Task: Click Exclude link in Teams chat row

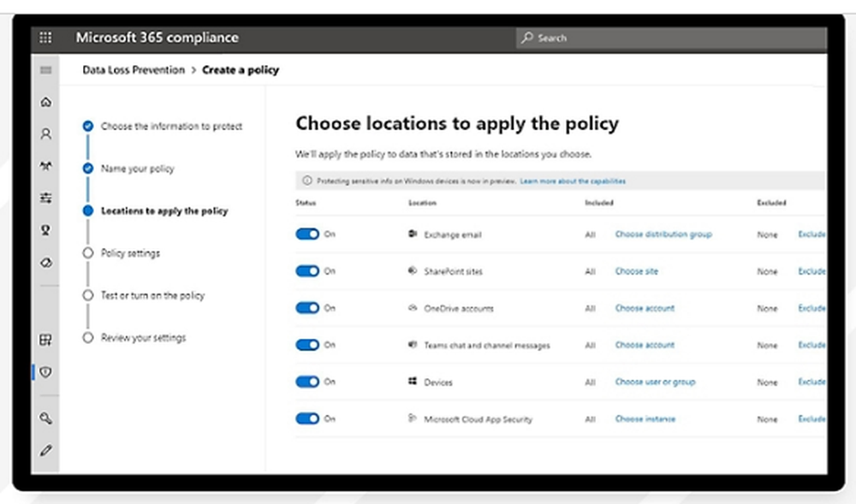Action: pos(811,345)
